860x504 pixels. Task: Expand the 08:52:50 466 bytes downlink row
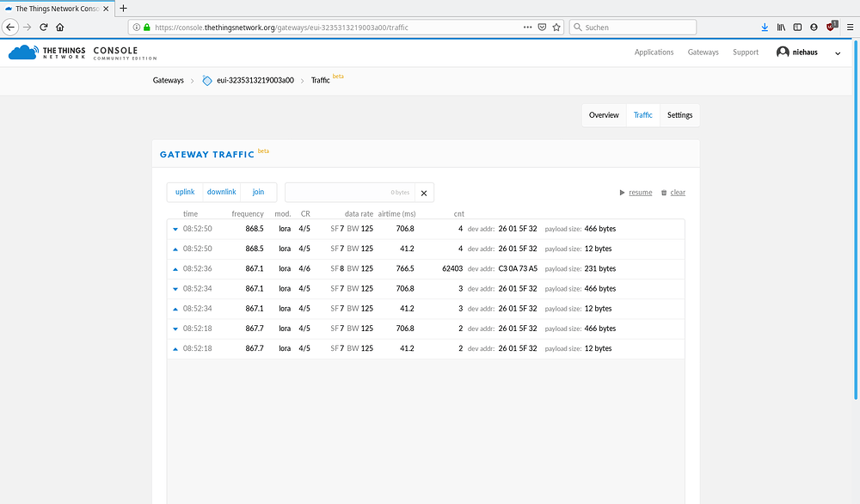tap(425, 229)
